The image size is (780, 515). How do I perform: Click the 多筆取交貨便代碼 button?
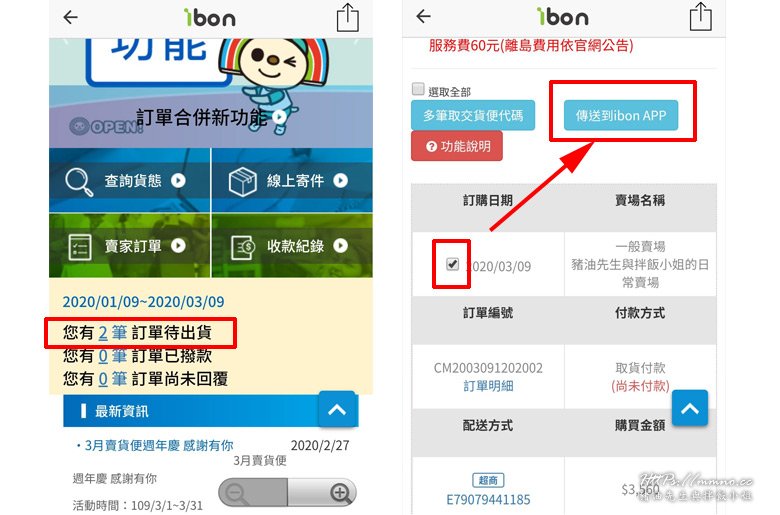(473, 115)
